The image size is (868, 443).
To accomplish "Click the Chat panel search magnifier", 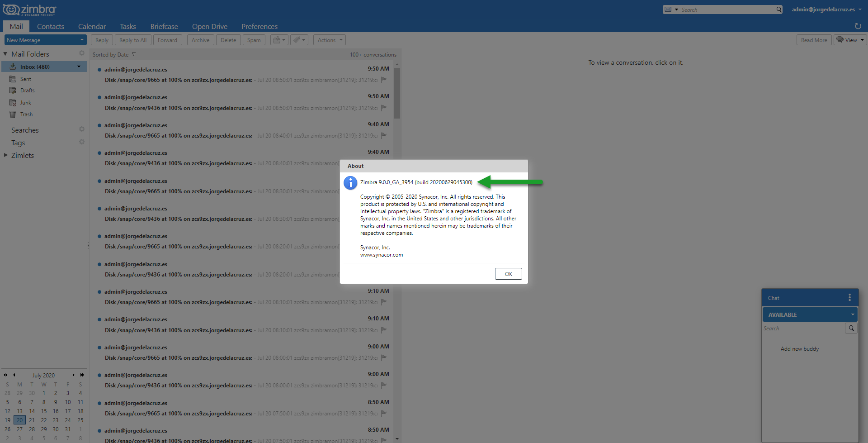I will click(851, 328).
